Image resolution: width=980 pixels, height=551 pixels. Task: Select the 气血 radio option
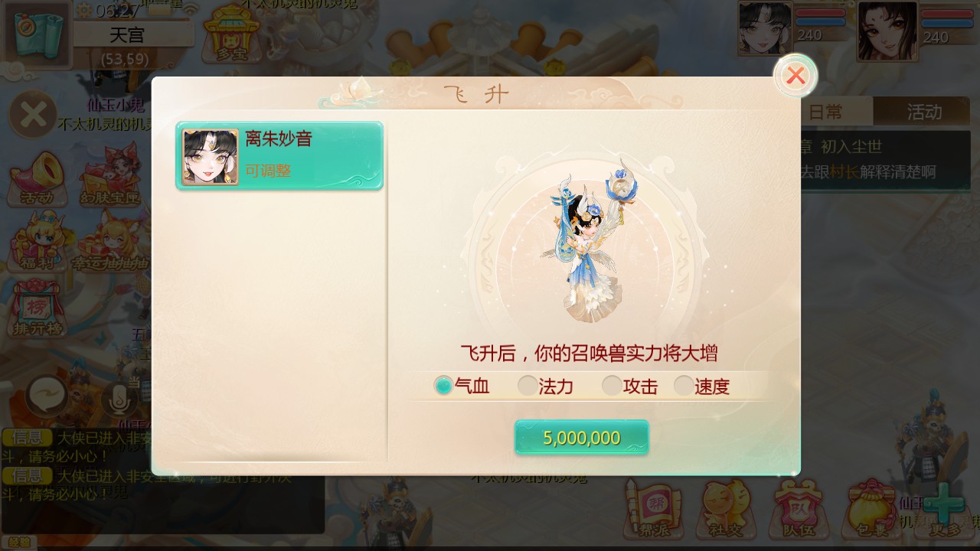click(462, 386)
